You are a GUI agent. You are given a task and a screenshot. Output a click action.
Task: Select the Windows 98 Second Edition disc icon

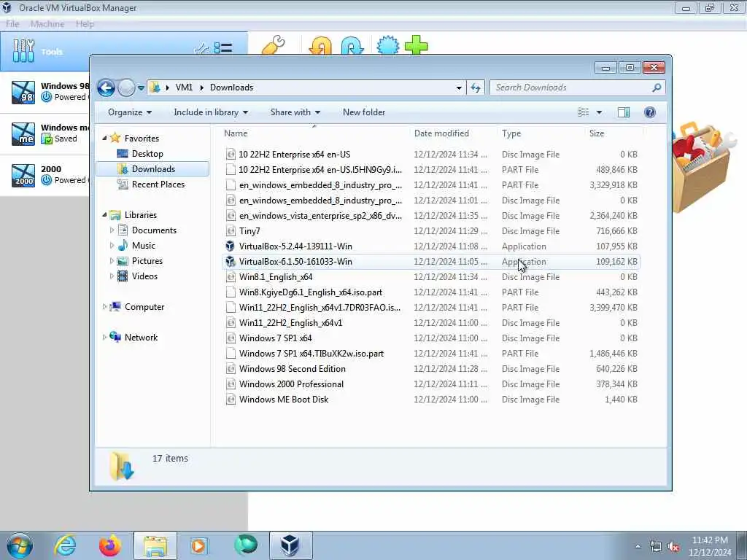231,369
